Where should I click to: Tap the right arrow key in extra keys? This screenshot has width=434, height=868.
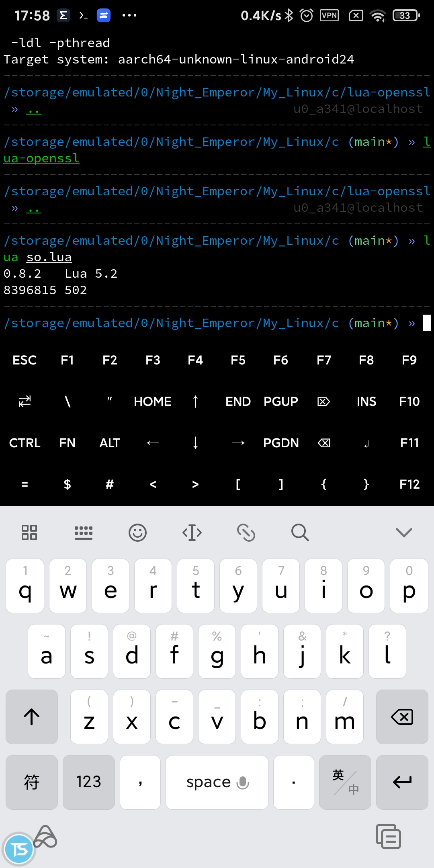(x=238, y=443)
